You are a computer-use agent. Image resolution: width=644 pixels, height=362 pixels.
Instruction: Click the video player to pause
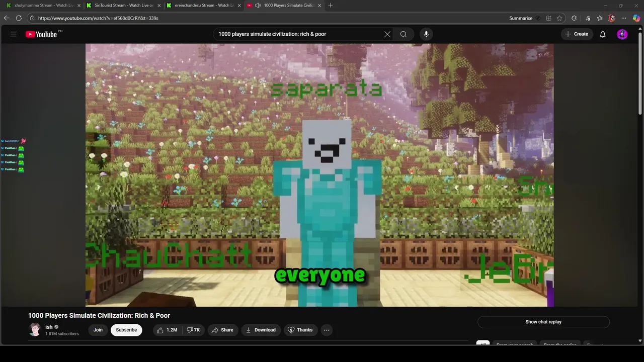(319, 175)
